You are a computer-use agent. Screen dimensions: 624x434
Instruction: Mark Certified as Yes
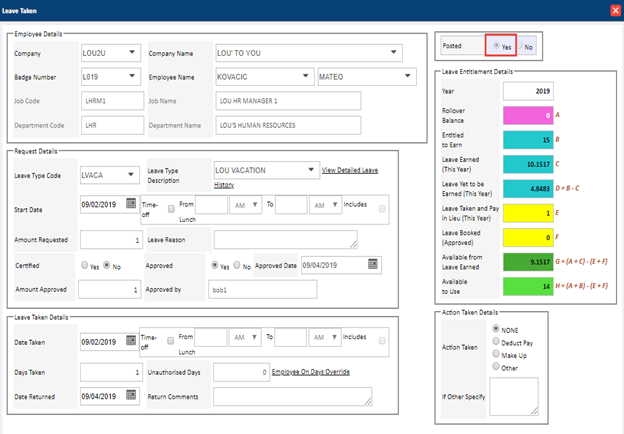(85, 265)
